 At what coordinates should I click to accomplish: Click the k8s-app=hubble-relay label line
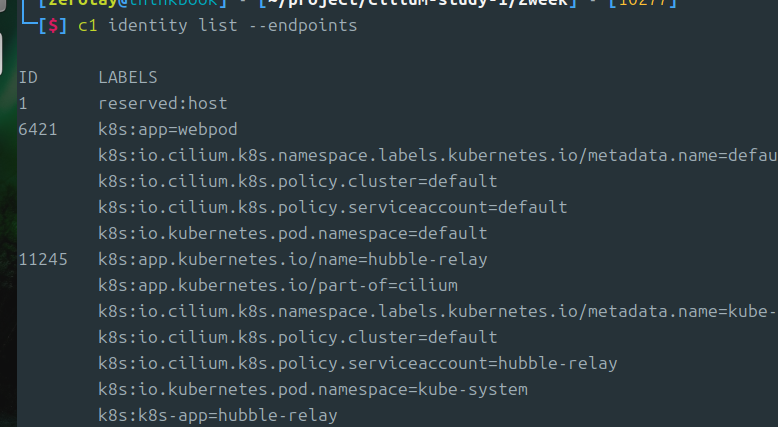[x=218, y=415]
